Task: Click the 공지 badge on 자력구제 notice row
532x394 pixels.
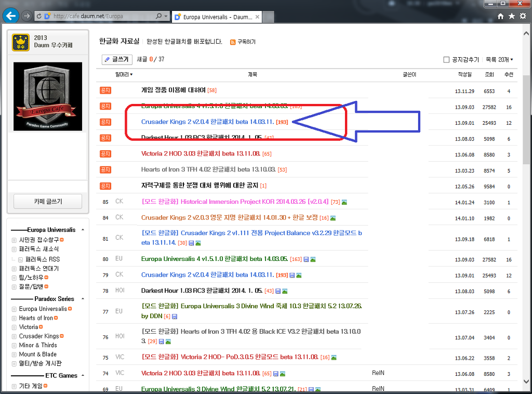Action: [105, 186]
